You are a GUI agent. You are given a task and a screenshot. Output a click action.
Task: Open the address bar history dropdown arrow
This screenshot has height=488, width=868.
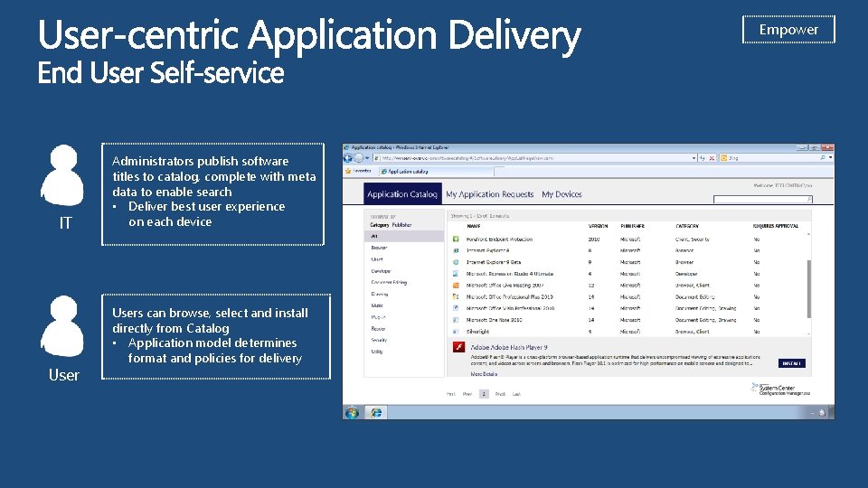[693, 158]
